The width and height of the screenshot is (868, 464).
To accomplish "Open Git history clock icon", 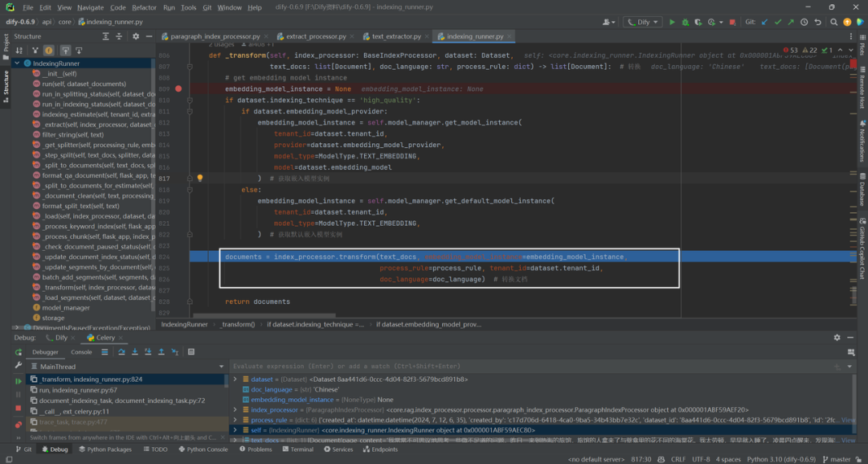I will click(x=804, y=23).
